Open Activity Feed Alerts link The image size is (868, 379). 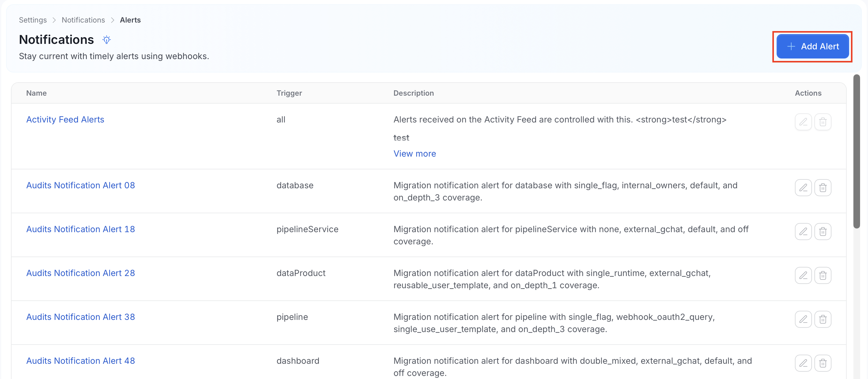(65, 119)
